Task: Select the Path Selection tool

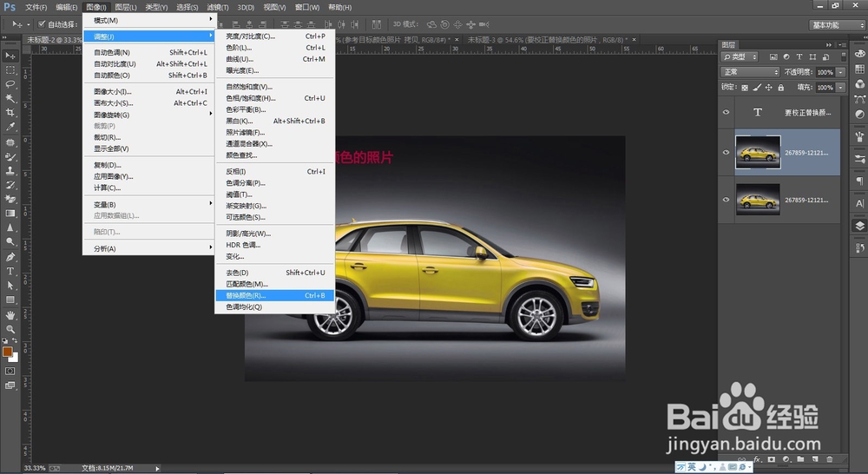Action: 10,285
